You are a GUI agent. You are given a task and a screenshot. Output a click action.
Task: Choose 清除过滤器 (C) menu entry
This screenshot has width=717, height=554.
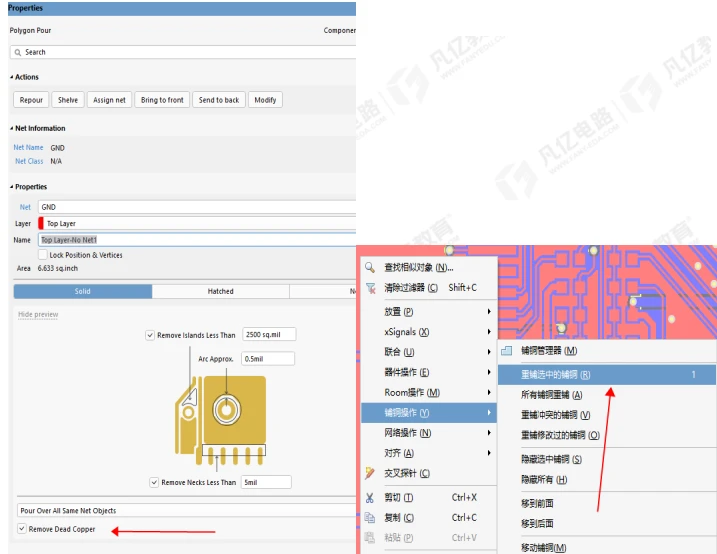428,288
